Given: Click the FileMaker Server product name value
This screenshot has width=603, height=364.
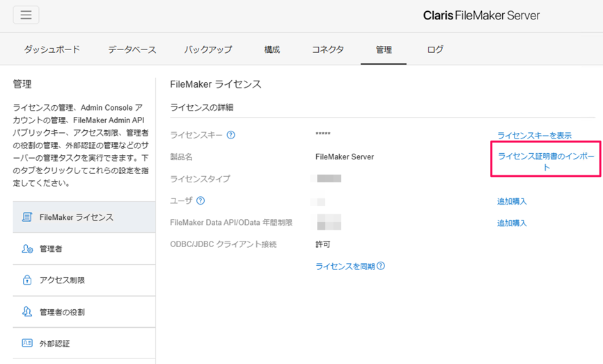Looking at the screenshot, I should (344, 157).
